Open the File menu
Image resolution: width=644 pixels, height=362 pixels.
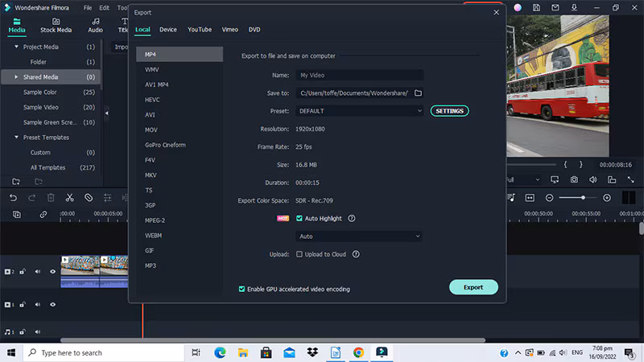pos(88,8)
